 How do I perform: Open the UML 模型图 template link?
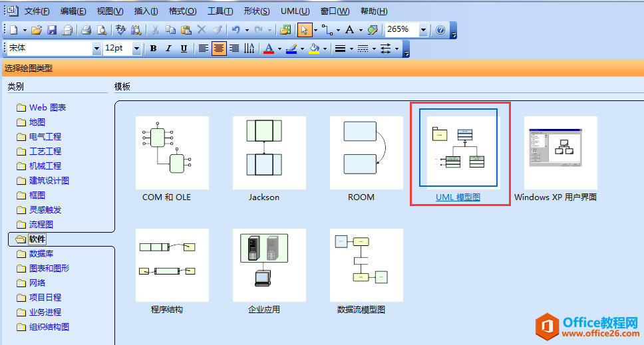[458, 197]
